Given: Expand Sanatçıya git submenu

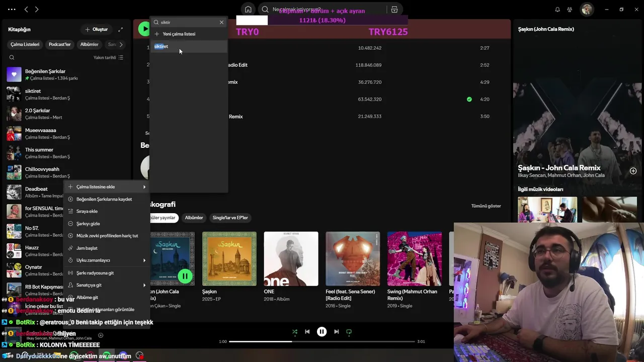Looking at the screenshot, I should pyautogui.click(x=107, y=285).
